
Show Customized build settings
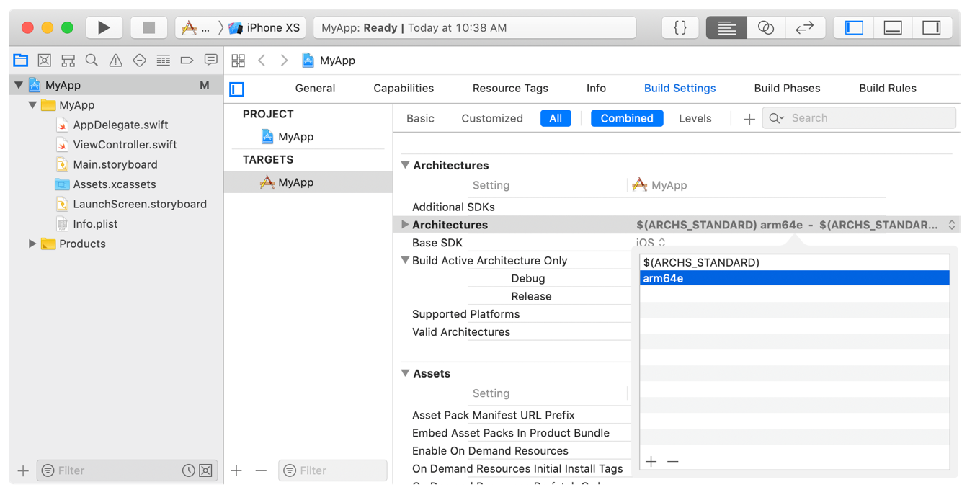click(x=491, y=118)
